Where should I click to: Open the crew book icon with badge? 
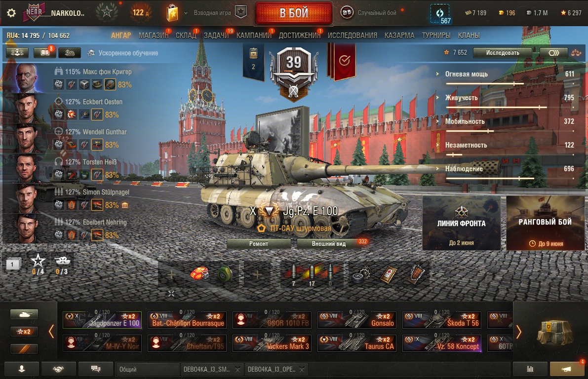tap(44, 53)
